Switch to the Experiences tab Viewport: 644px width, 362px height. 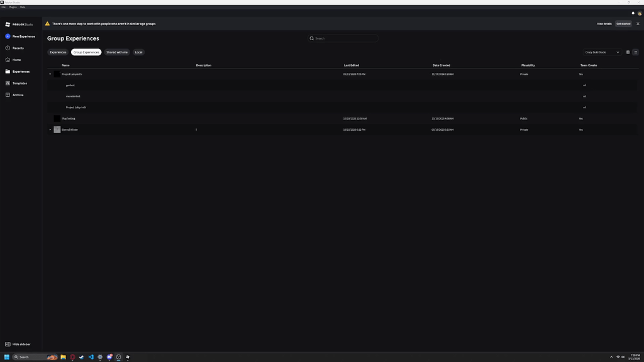point(58,52)
